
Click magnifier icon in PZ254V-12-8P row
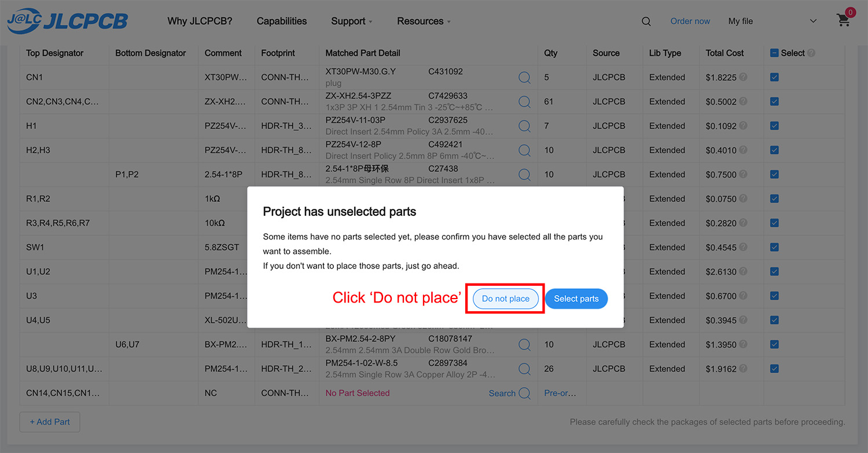tap(524, 150)
